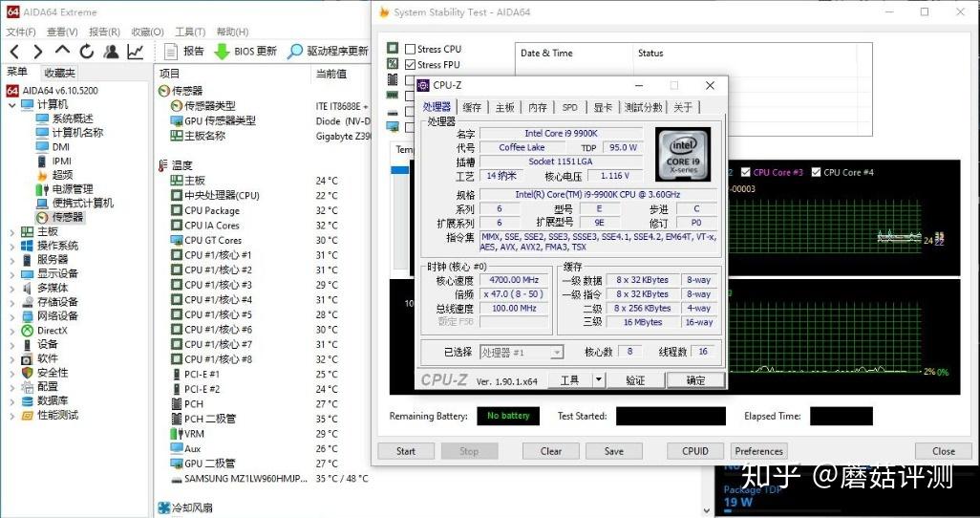Select 传感器 item in the left tree
The height and width of the screenshot is (518, 980).
(68, 217)
